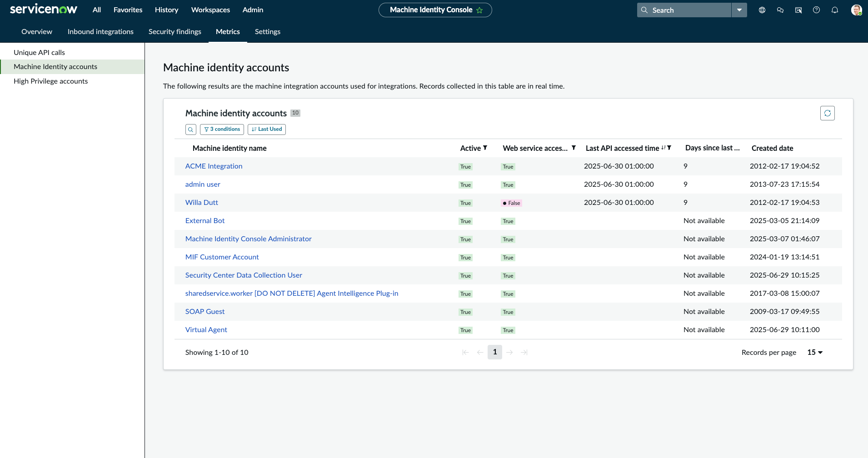Open sharedservice.worker Agent Intelligence Plug-in link
Image resolution: width=868 pixels, height=458 pixels.
[x=292, y=294]
